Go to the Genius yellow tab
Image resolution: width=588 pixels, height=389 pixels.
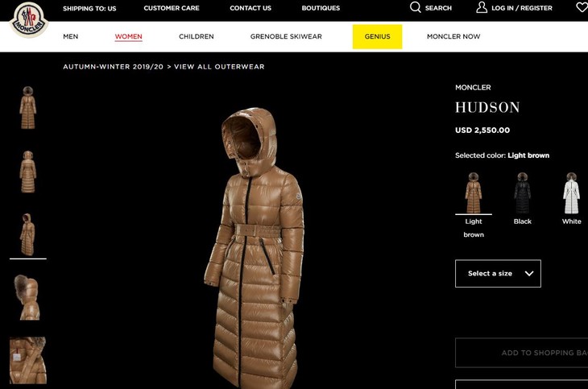pos(377,36)
